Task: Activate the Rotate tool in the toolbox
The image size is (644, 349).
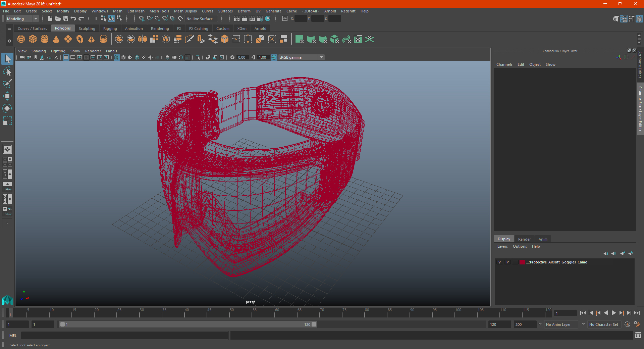Action: point(7,108)
